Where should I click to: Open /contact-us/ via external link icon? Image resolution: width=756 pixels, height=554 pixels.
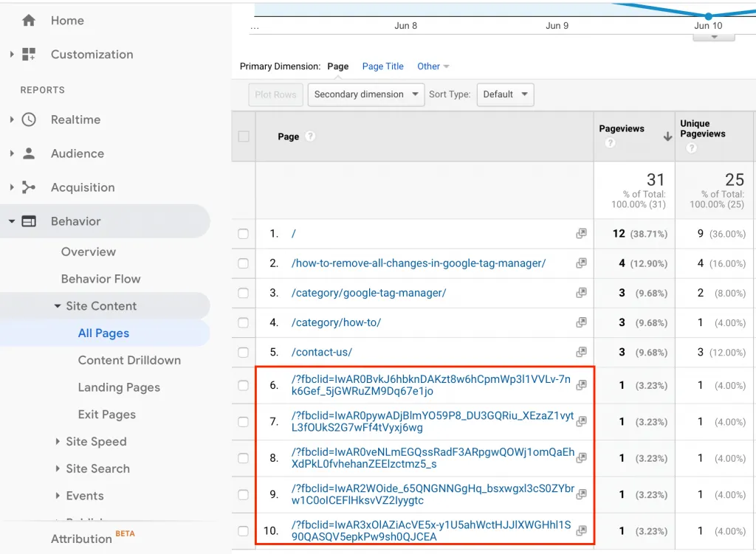coord(582,352)
